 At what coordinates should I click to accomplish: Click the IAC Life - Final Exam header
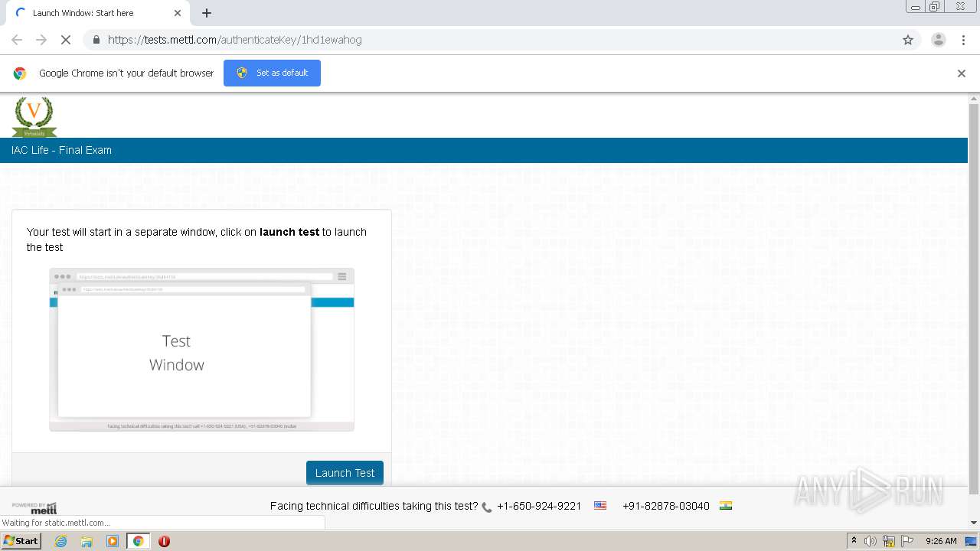click(x=61, y=150)
